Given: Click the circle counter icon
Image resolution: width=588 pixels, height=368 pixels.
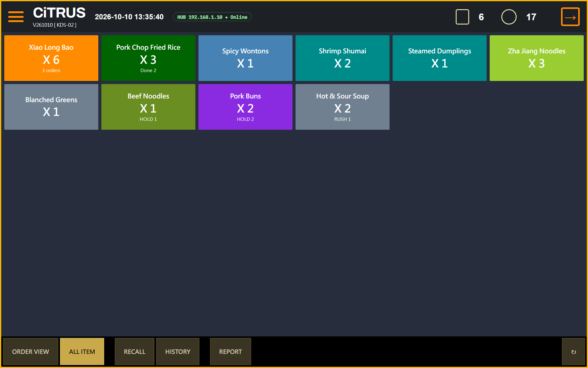Looking at the screenshot, I should (509, 17).
